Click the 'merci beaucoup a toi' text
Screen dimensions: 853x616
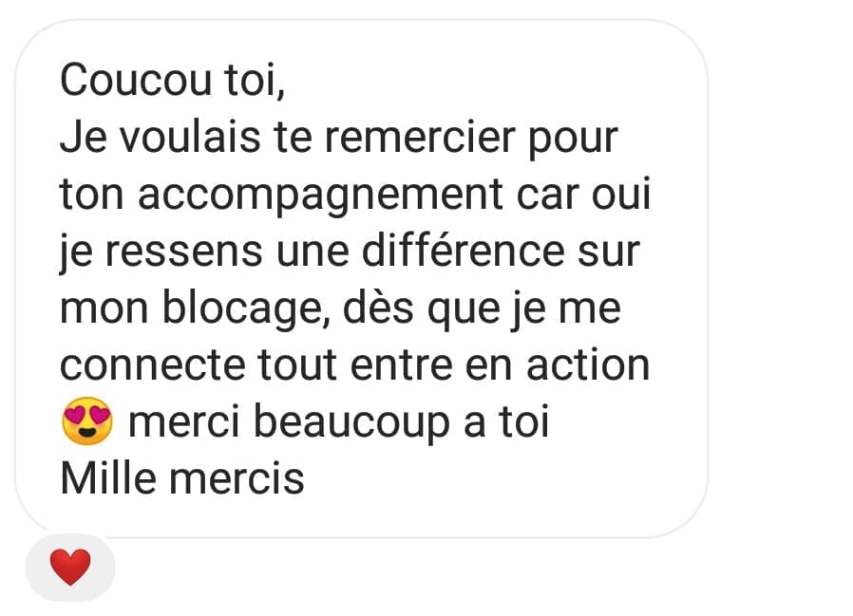coord(338,422)
